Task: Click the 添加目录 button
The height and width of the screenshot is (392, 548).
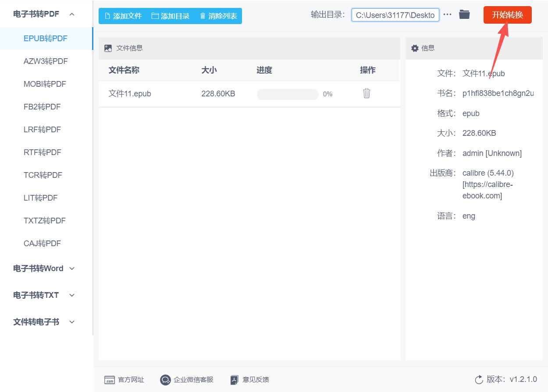Action: click(x=171, y=16)
